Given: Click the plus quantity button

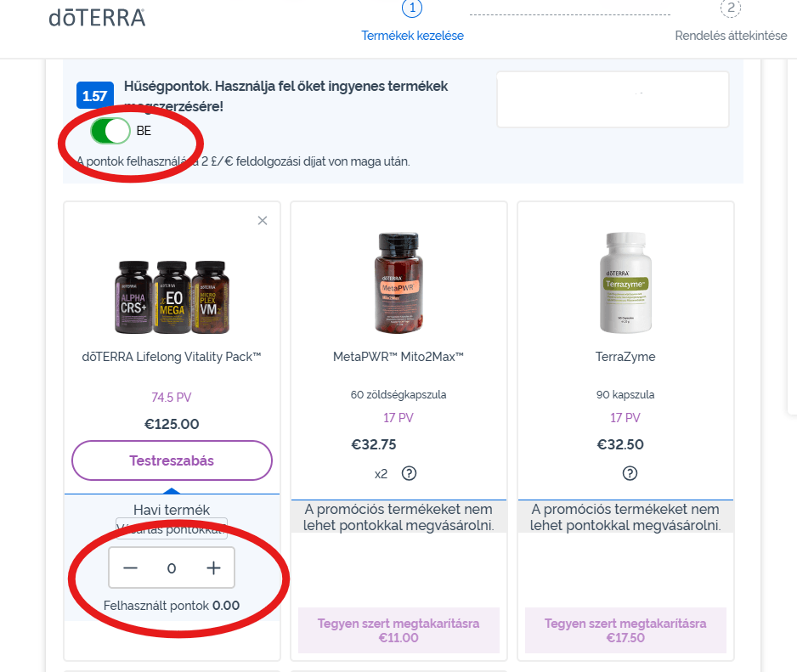Looking at the screenshot, I should 213,568.
